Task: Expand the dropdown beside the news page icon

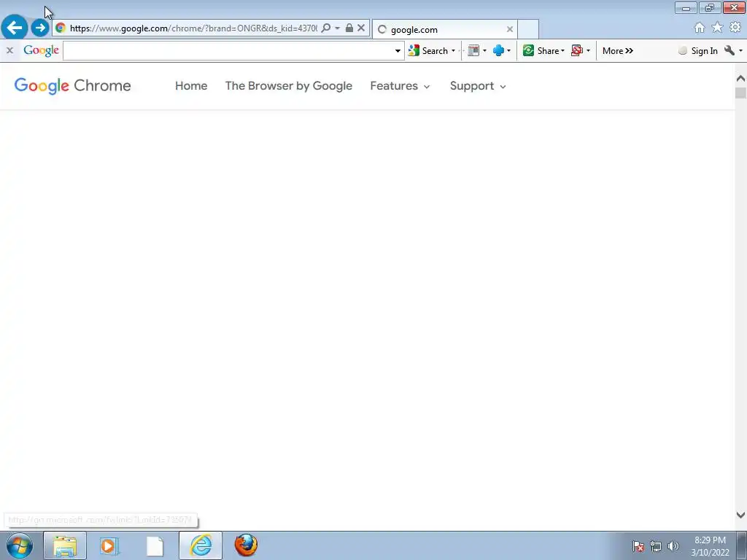Action: [484, 50]
